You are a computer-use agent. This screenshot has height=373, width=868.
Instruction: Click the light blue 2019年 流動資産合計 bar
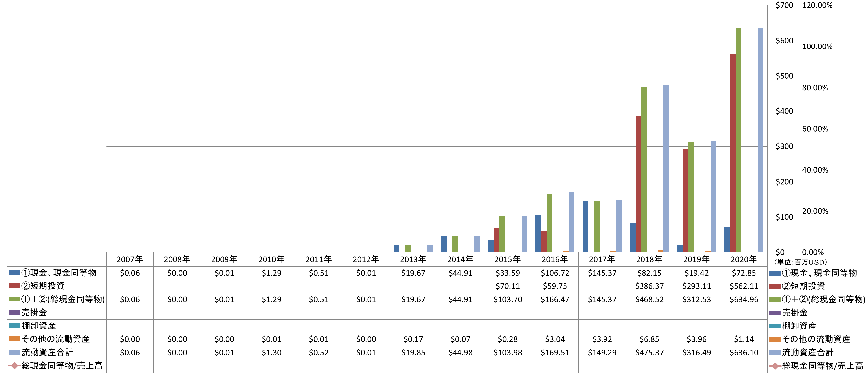[713, 196]
